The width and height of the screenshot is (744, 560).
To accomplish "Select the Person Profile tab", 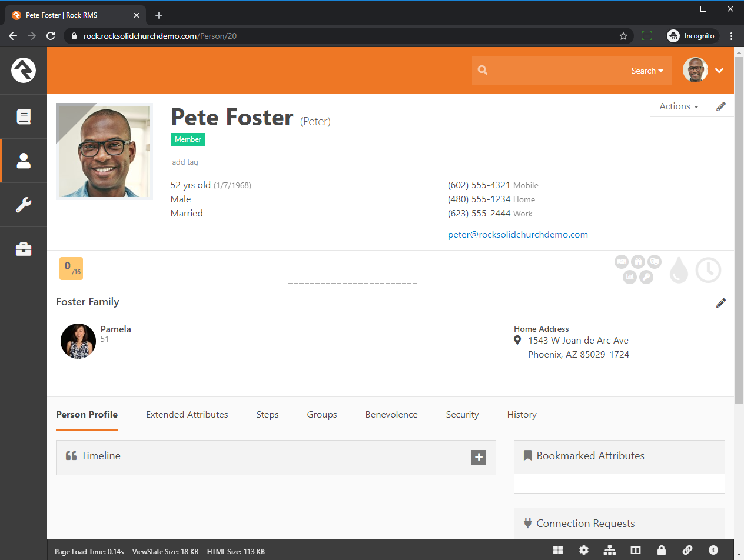I will (87, 415).
